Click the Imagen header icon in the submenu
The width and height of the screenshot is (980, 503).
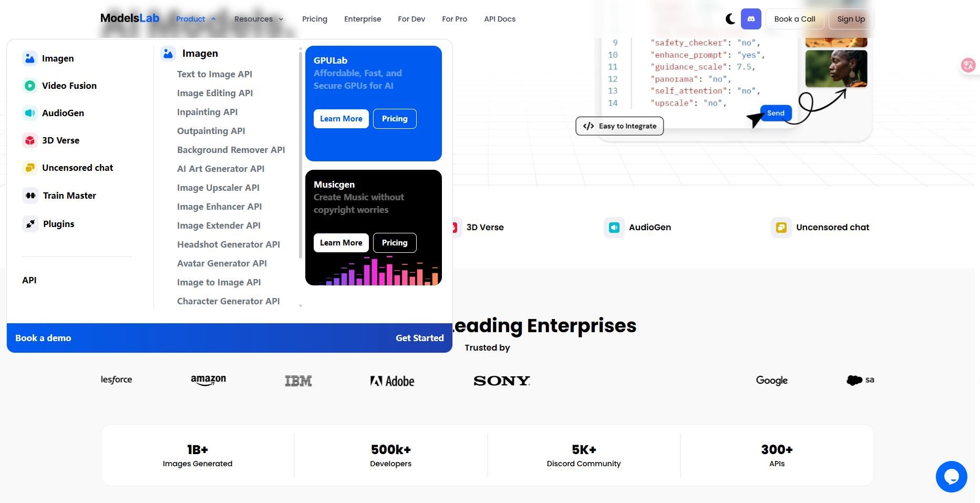(x=168, y=54)
